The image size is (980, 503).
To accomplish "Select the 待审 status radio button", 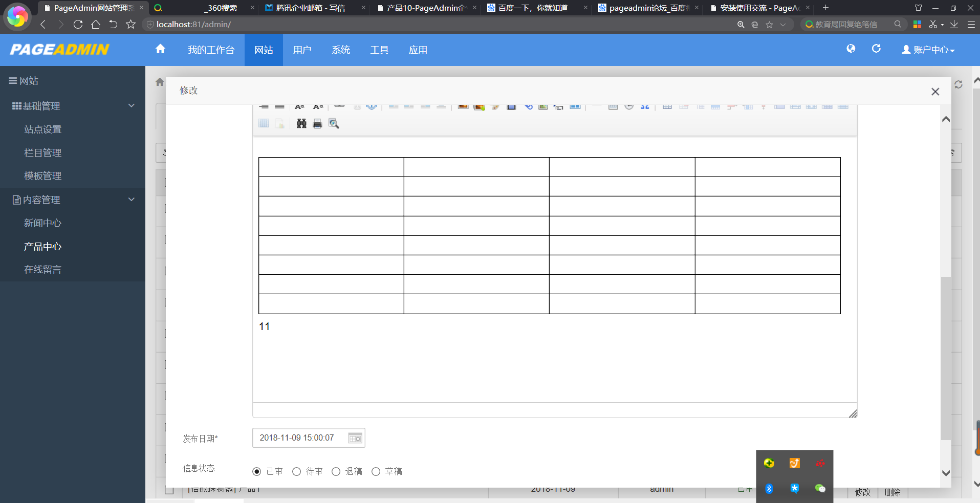I will pos(296,471).
